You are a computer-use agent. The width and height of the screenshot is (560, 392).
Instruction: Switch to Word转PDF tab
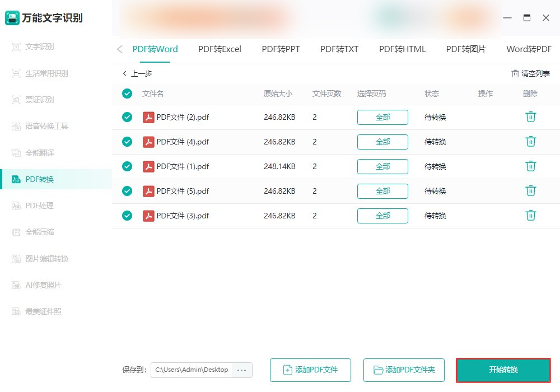click(529, 49)
